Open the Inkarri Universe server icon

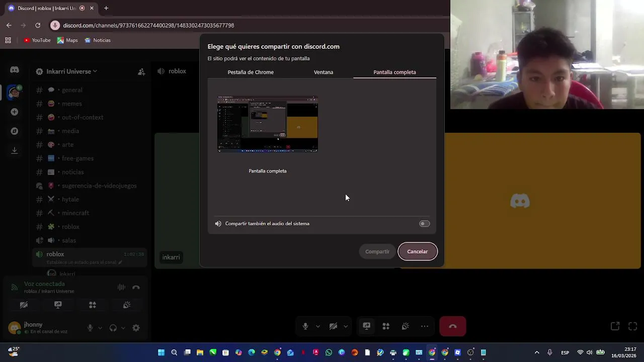[14, 93]
